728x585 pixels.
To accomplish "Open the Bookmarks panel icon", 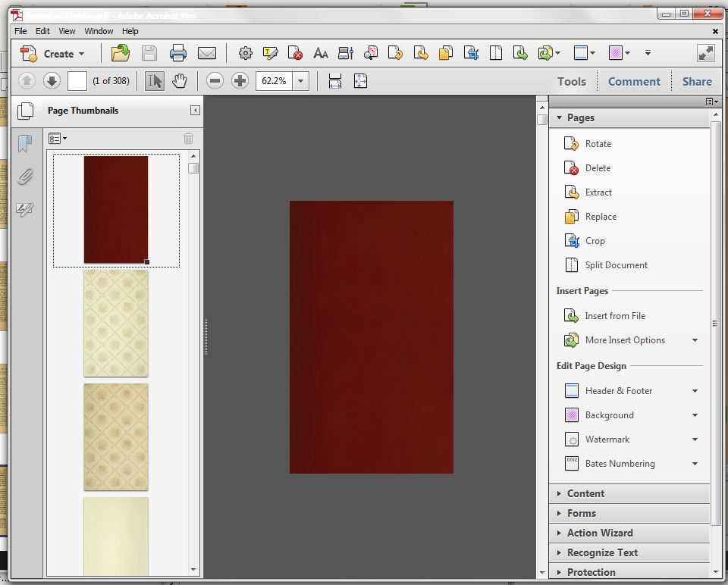I will (25, 144).
